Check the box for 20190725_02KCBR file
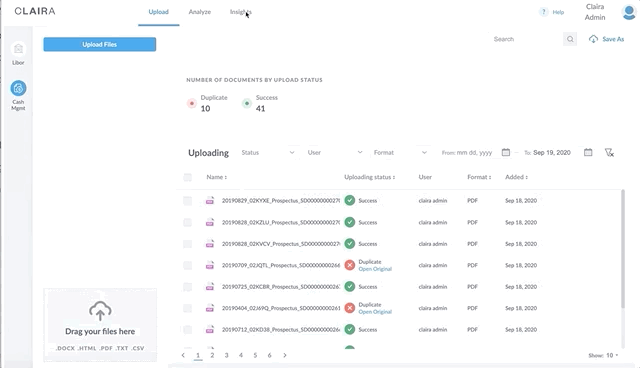The image size is (640, 368). (188, 287)
